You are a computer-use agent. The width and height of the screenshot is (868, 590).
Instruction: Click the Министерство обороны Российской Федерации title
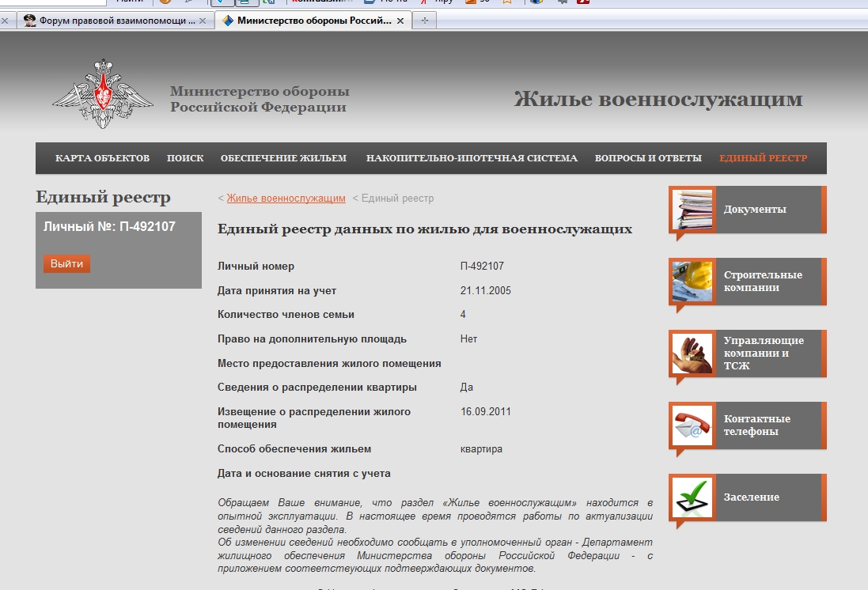tap(259, 100)
